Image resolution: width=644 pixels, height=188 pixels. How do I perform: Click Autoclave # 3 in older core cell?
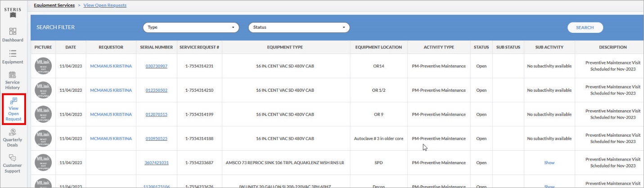379,139
